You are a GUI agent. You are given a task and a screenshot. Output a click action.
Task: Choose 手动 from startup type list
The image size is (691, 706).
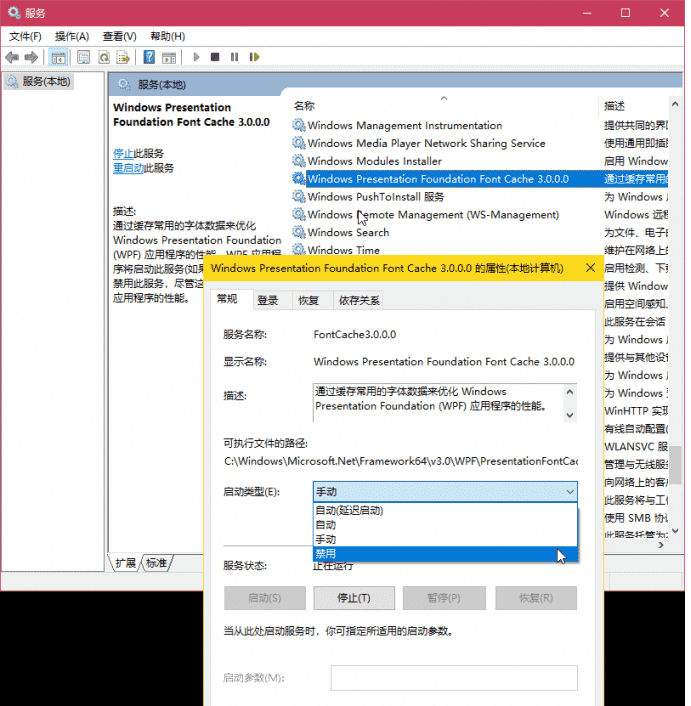click(x=445, y=539)
